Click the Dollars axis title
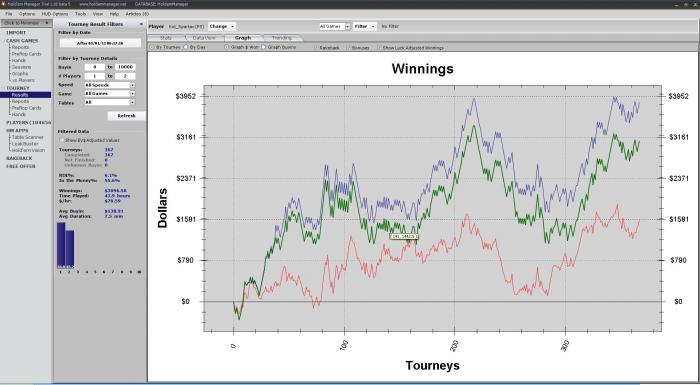 [162, 208]
